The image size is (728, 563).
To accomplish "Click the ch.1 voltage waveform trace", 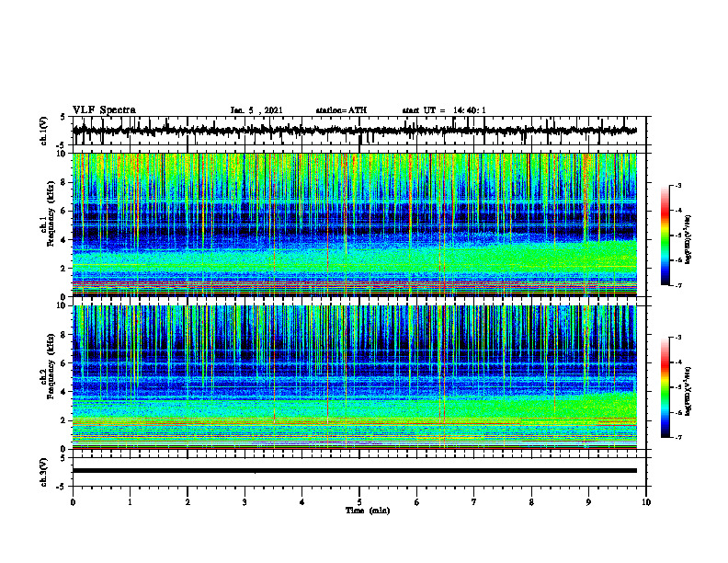I will (x=354, y=131).
